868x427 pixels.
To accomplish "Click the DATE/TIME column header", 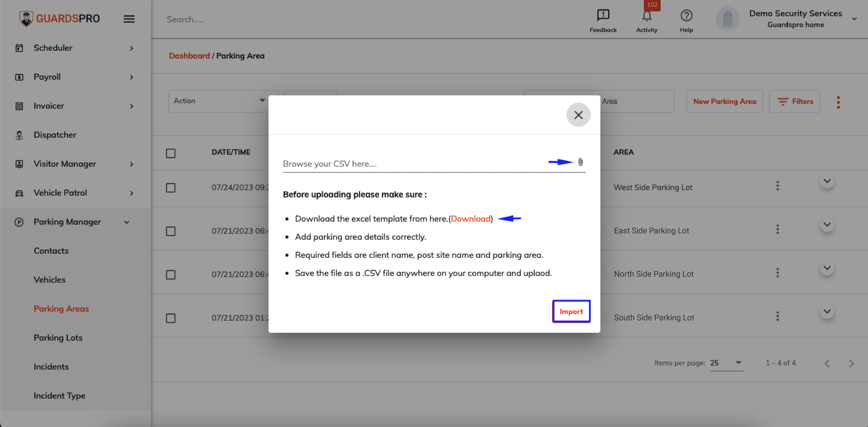I will (x=231, y=152).
